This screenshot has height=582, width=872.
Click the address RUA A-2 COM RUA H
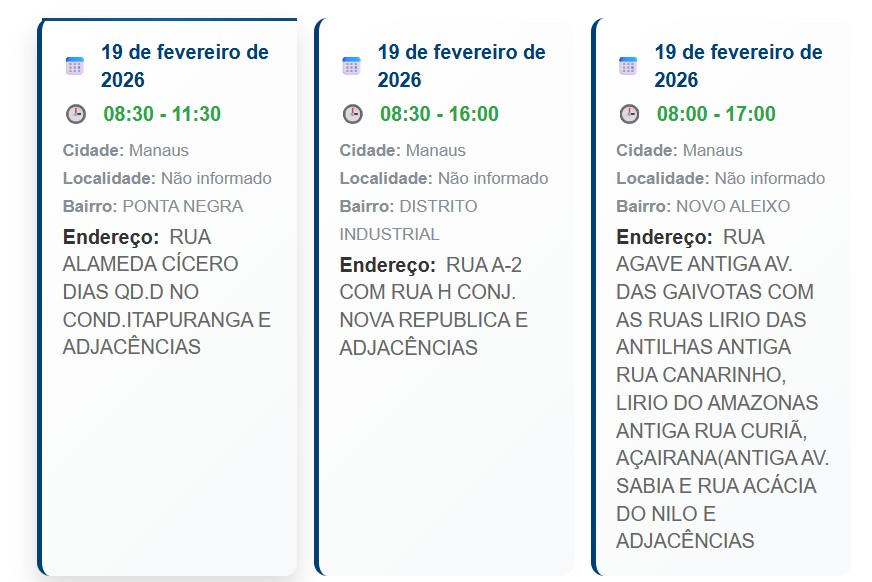(433, 307)
